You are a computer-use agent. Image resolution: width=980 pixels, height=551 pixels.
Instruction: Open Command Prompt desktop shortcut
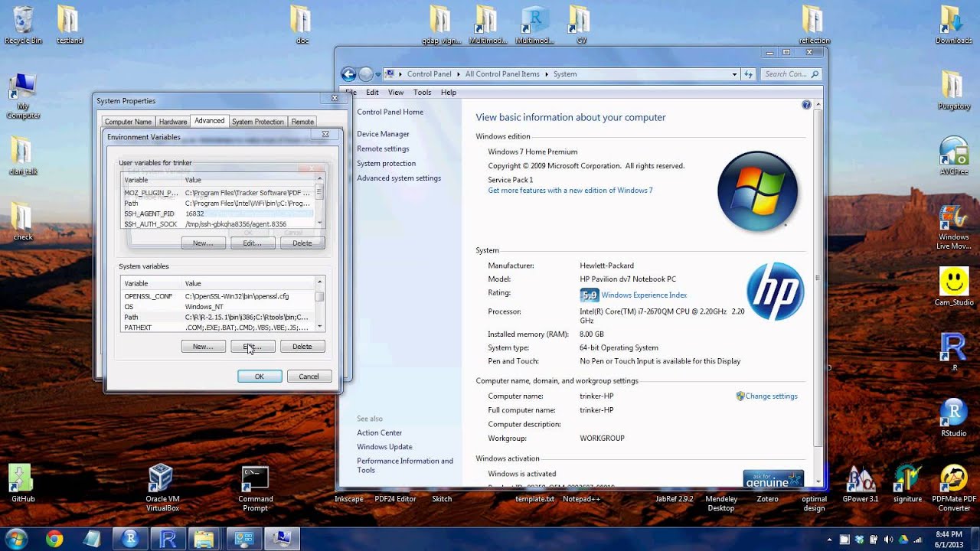255,488
